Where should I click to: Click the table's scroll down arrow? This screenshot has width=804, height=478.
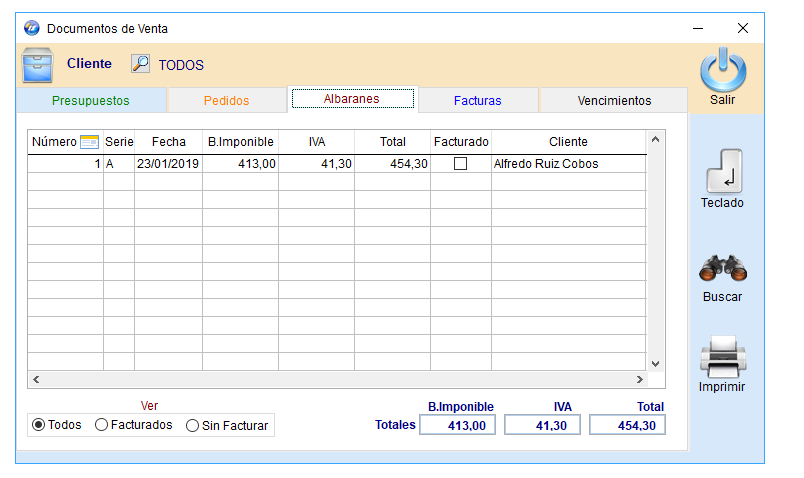coord(656,364)
